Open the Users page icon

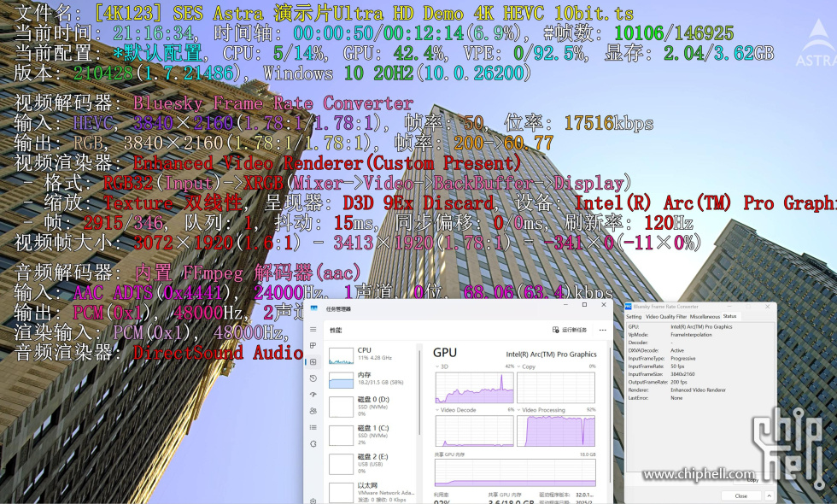point(314,411)
